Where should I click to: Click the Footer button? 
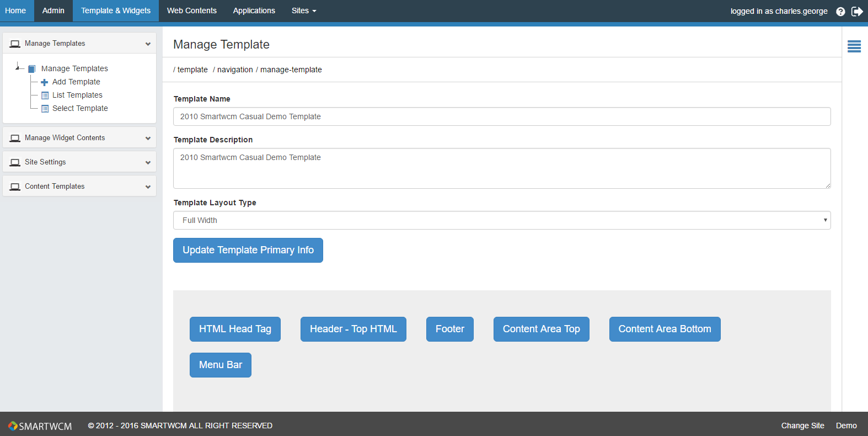pos(450,329)
